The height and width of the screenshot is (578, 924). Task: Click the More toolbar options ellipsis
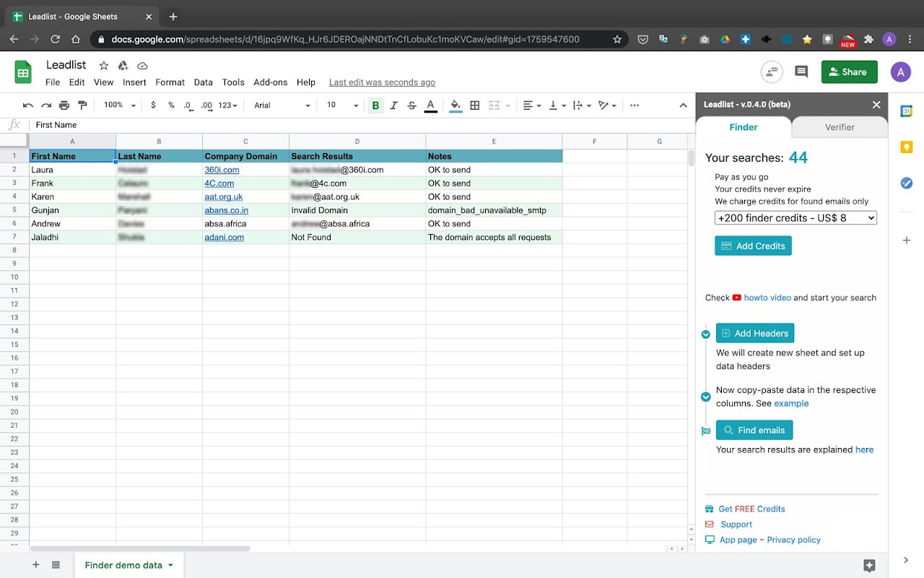coord(635,105)
